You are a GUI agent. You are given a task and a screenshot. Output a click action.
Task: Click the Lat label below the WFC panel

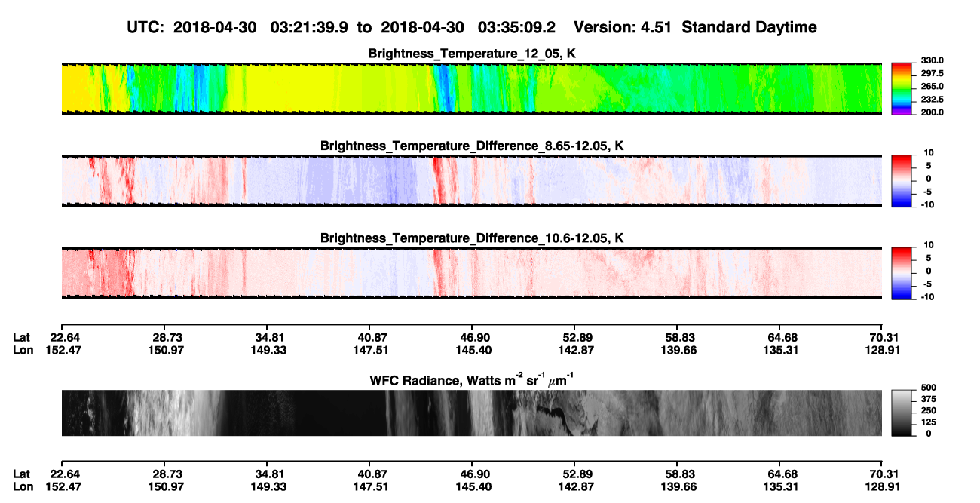coord(22,474)
